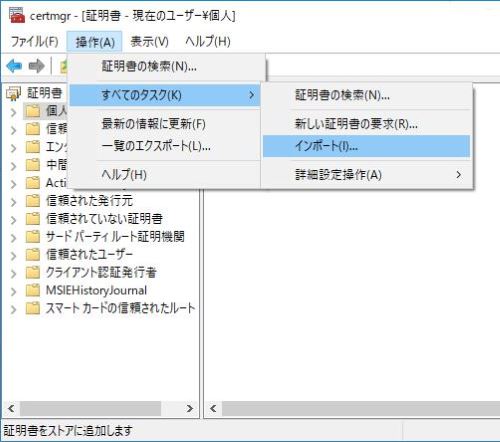Choose 一覧のエクスポート(L)...
The image size is (500, 442).
click(165, 146)
